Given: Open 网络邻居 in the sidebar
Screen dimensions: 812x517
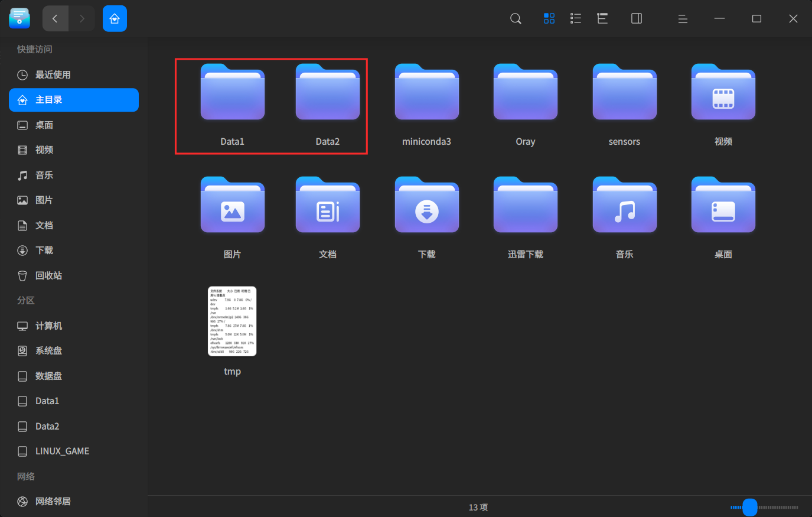Looking at the screenshot, I should click(x=74, y=502).
